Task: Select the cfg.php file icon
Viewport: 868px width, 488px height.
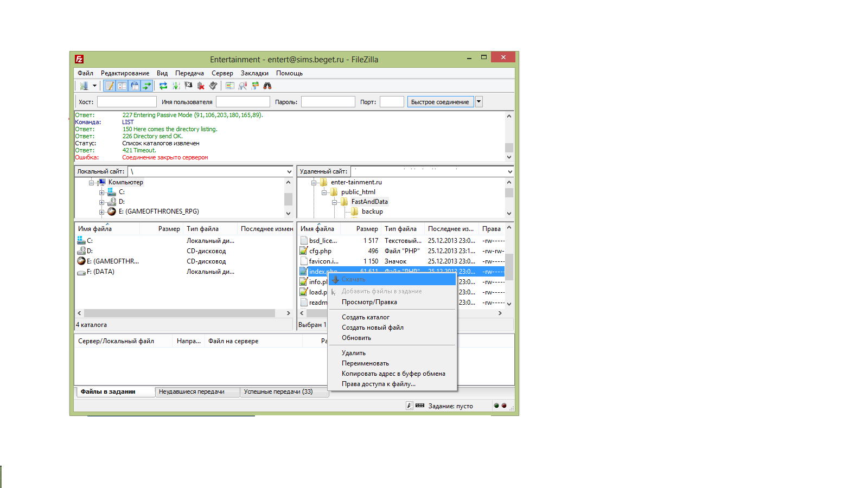Action: 304,251
